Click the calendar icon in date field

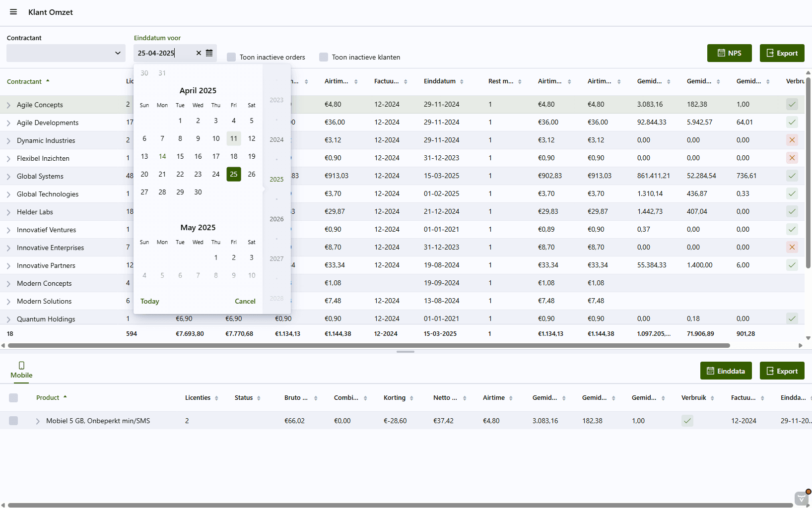209,53
